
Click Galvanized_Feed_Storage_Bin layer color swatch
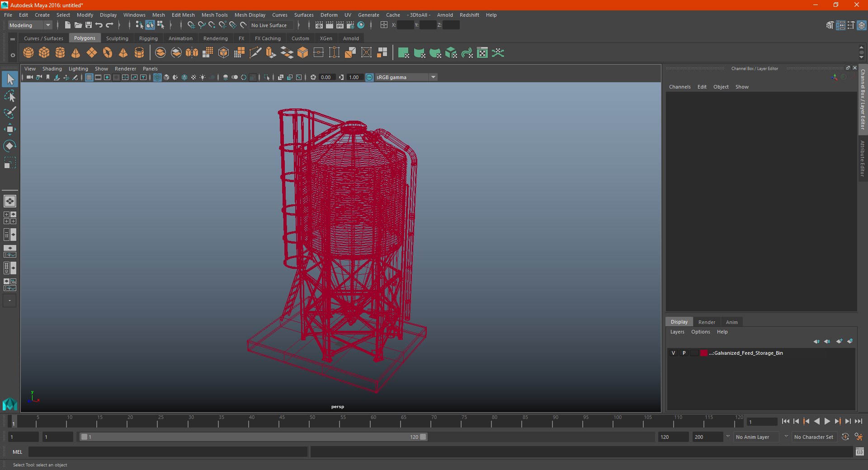tap(704, 353)
